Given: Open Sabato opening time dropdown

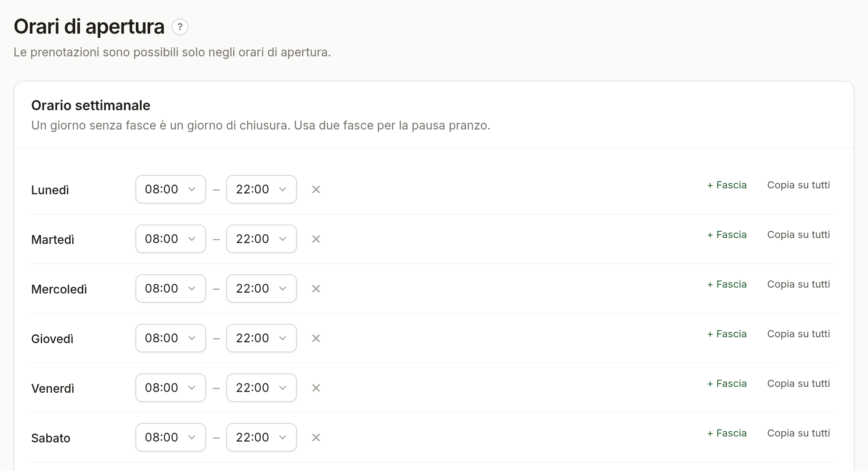Looking at the screenshot, I should click(x=171, y=437).
